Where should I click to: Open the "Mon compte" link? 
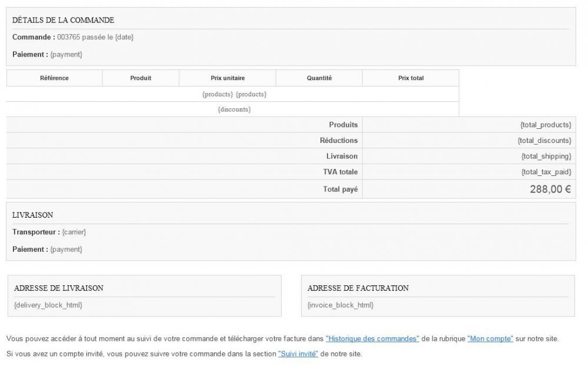(490, 338)
